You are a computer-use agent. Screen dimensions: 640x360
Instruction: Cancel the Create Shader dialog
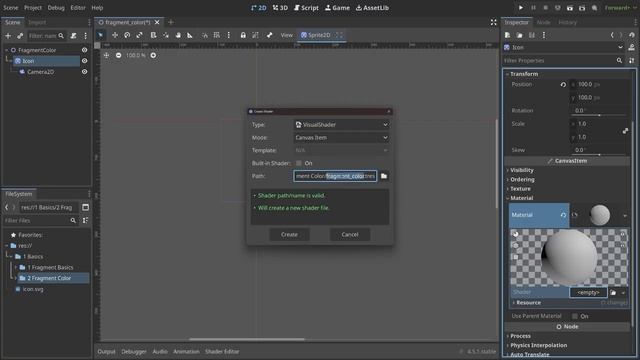350,234
